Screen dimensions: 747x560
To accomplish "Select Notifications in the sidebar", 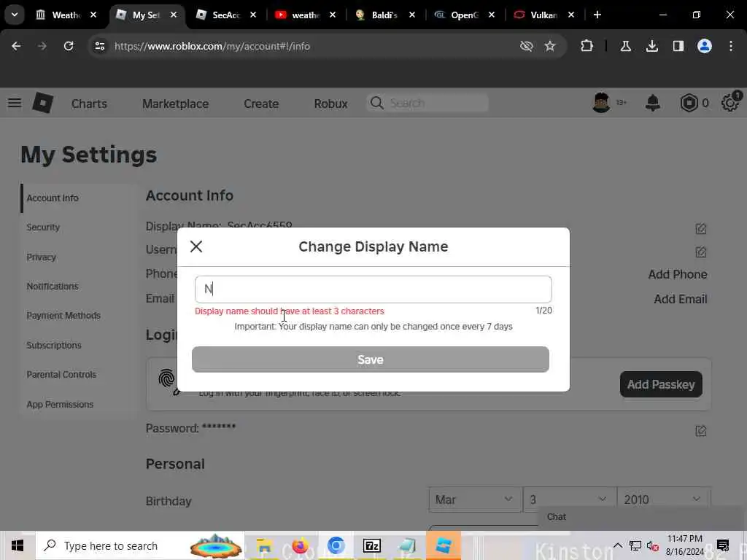I will pos(53,286).
